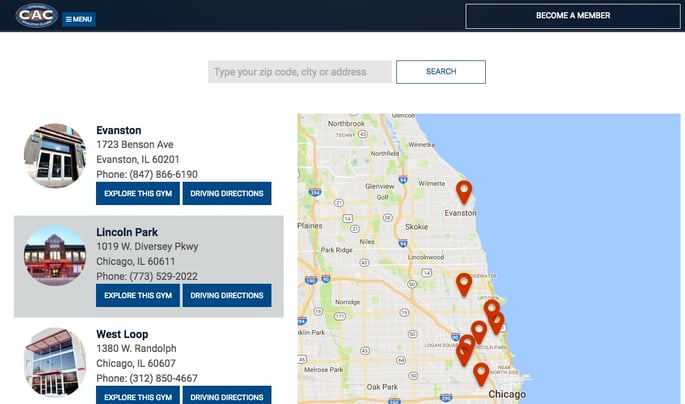The width and height of the screenshot is (685, 404).
Task: Open the hamburger MENU button
Action: coord(79,19)
